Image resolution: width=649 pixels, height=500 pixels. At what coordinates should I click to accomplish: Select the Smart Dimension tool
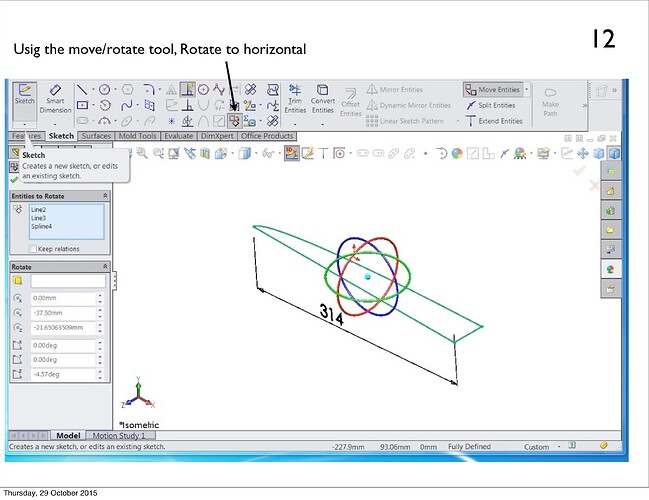click(x=55, y=100)
